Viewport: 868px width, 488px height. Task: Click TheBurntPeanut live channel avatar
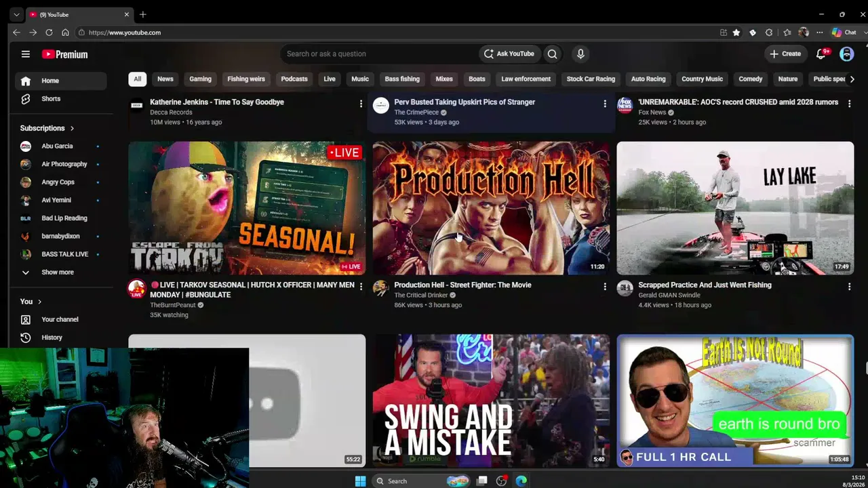click(x=137, y=289)
